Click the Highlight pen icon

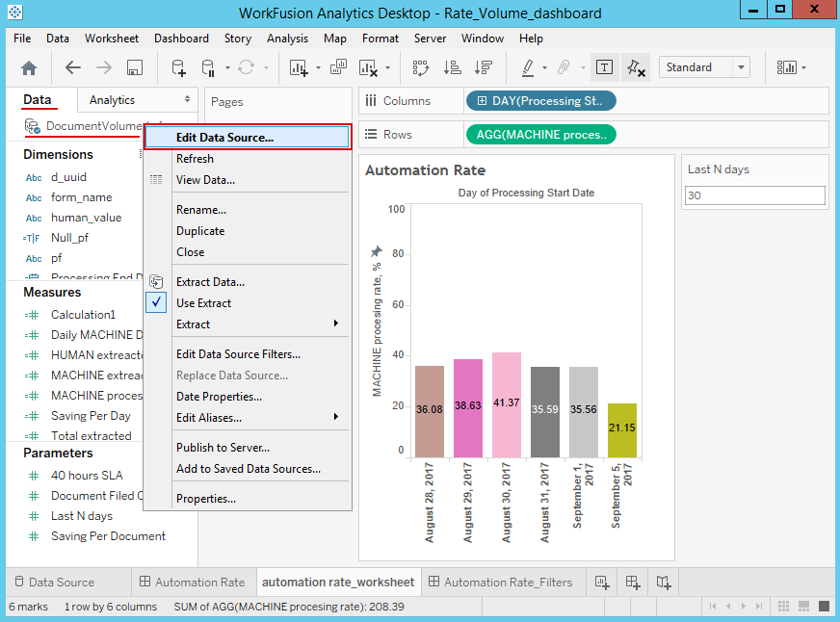(528, 68)
